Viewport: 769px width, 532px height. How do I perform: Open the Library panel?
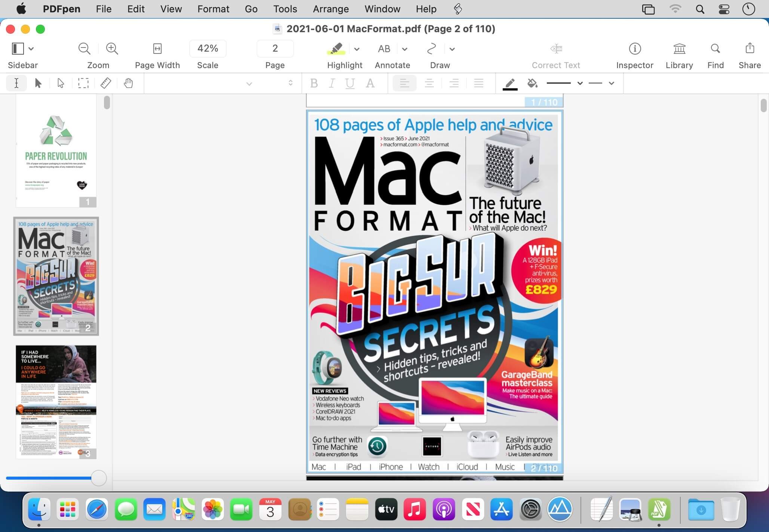point(679,49)
